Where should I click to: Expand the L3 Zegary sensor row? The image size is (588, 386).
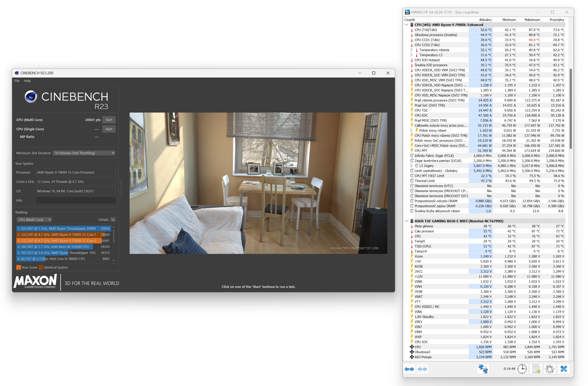click(411, 166)
